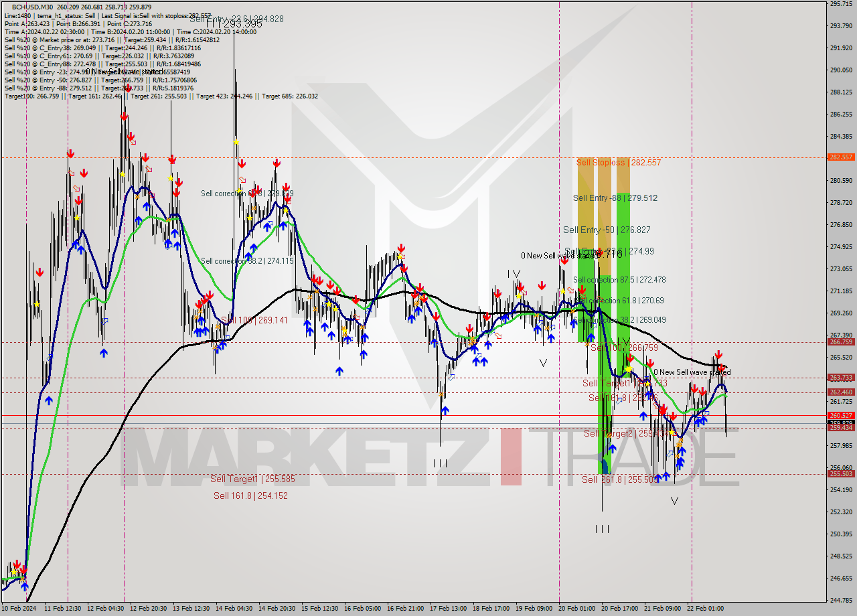The width and height of the screenshot is (857, 616).
Task: Select the 'Sell %10 @ C_Entry38: 269.049' line
Action: click(102, 48)
